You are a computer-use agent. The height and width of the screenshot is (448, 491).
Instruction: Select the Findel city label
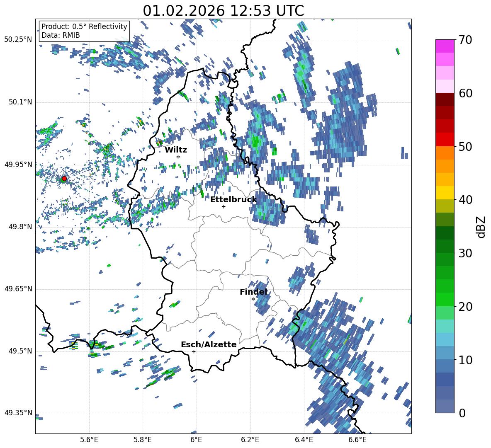tap(253, 292)
